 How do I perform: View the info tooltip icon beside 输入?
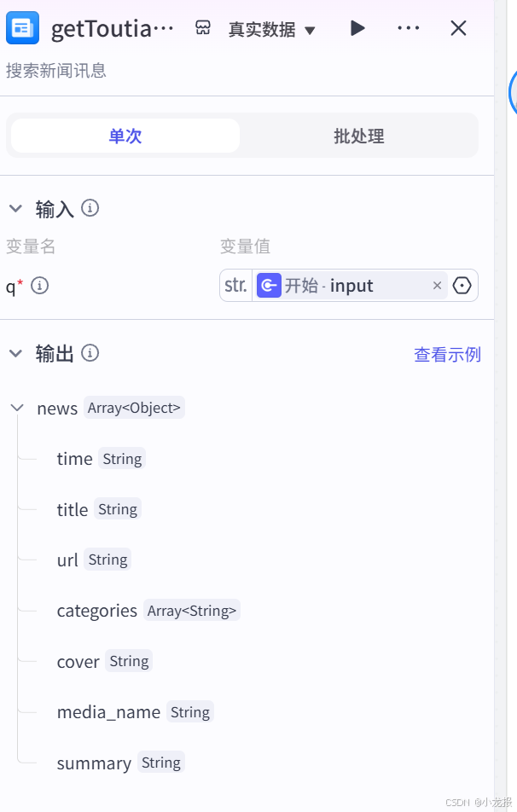(x=90, y=207)
